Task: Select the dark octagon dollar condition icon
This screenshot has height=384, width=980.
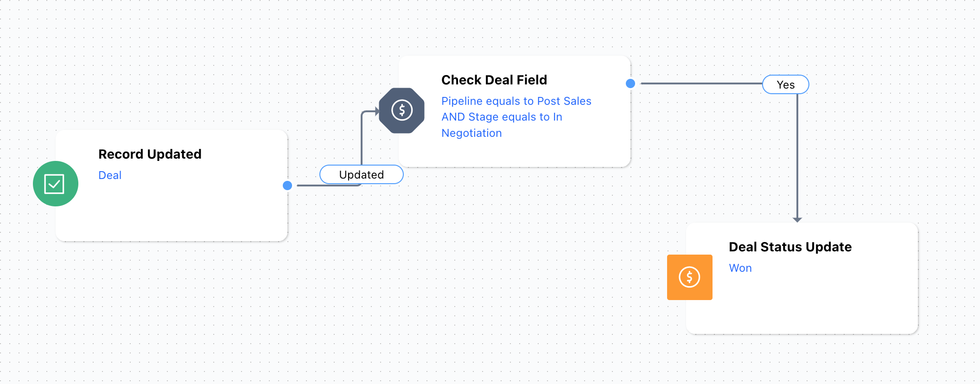Action: coord(402,110)
